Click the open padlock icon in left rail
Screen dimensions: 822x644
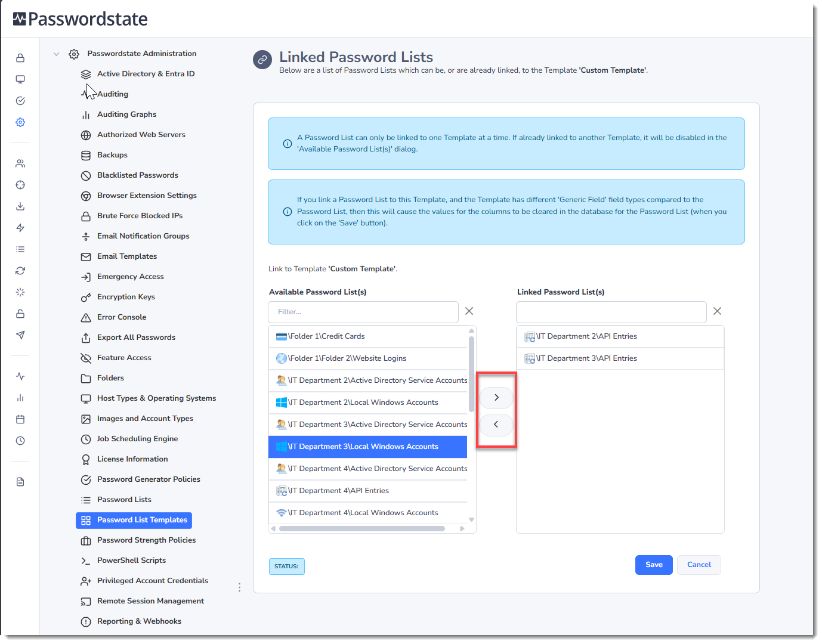(20, 314)
